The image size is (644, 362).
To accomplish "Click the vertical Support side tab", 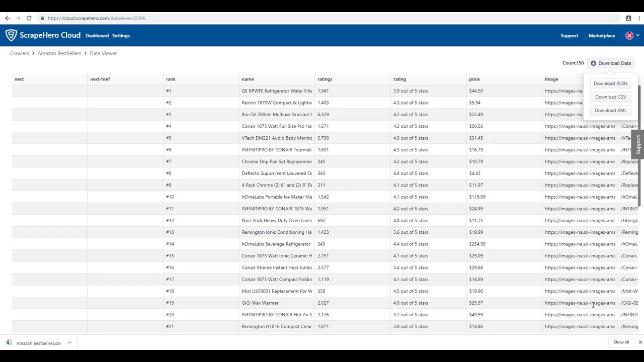I will (638, 144).
